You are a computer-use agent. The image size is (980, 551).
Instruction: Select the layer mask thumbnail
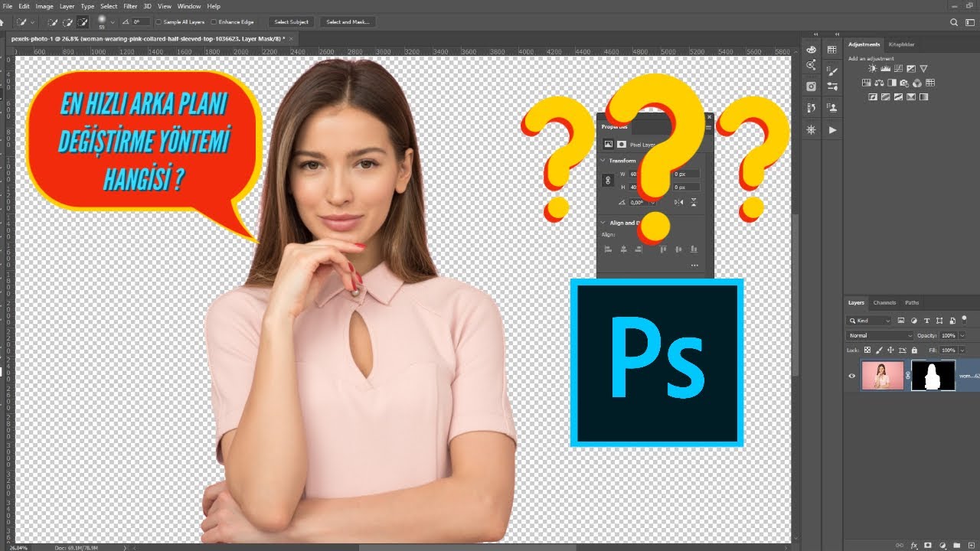tap(933, 376)
